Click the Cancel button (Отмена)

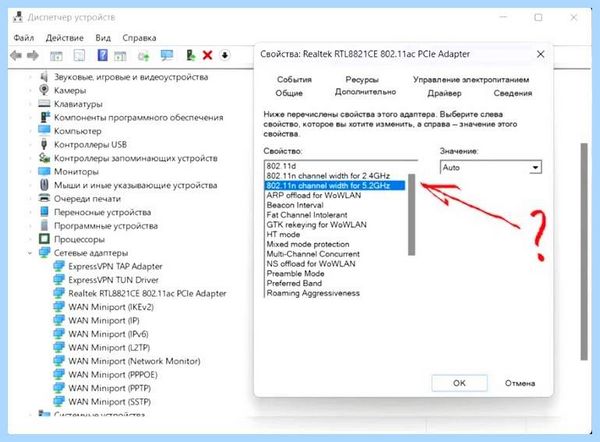(x=520, y=383)
